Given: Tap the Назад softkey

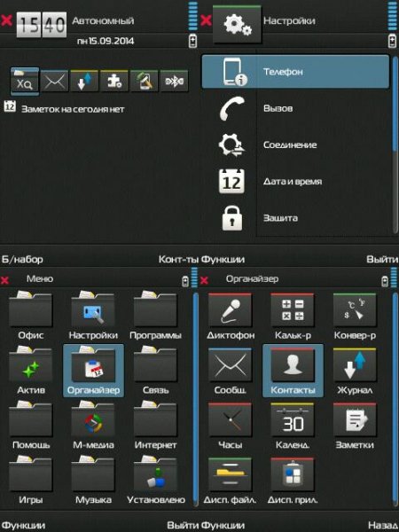Looking at the screenshot, I should [x=383, y=526].
